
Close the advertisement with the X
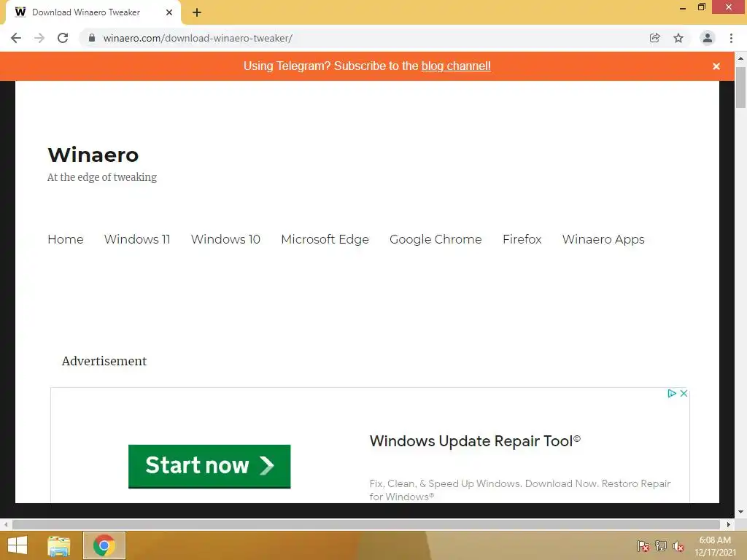point(684,393)
